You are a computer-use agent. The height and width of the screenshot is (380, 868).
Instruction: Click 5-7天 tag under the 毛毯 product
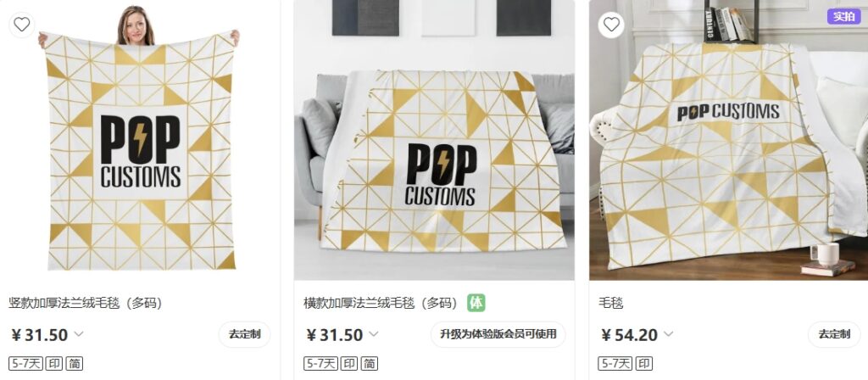[615, 363]
